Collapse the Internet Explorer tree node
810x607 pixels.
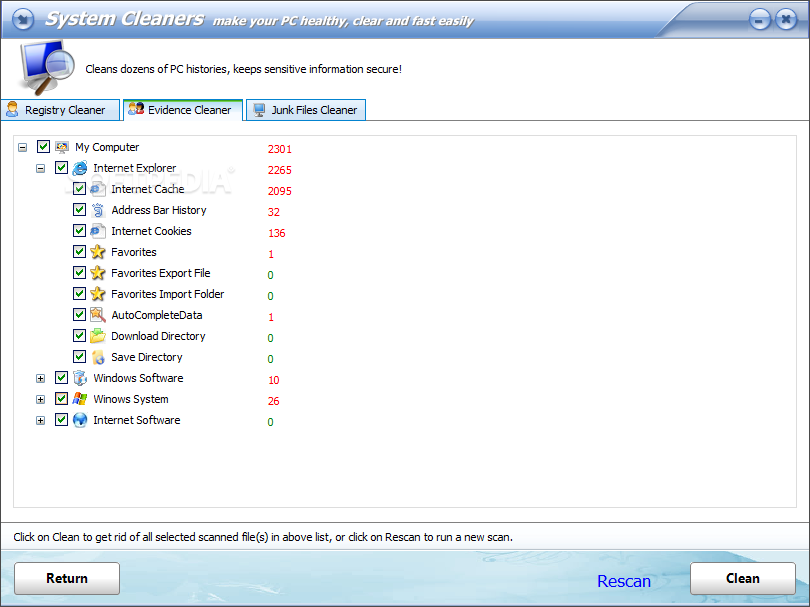[40, 168]
